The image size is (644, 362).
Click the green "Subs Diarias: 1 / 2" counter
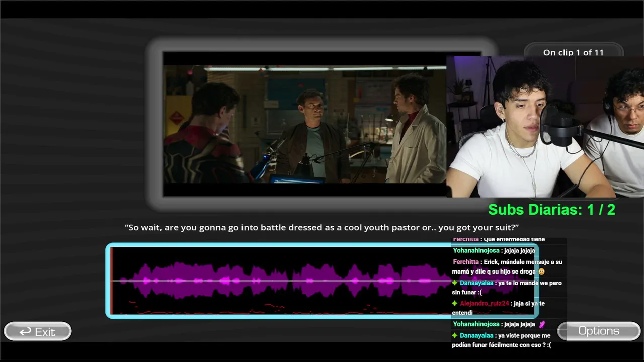tap(551, 210)
